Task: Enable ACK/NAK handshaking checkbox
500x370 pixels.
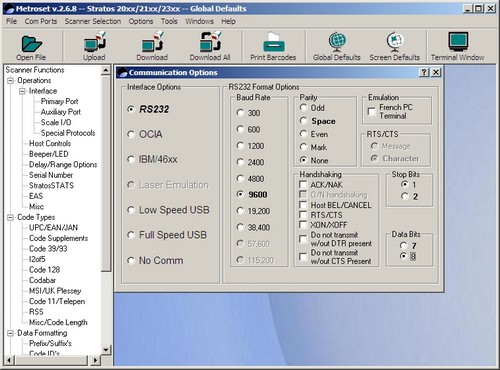Action: click(x=303, y=185)
